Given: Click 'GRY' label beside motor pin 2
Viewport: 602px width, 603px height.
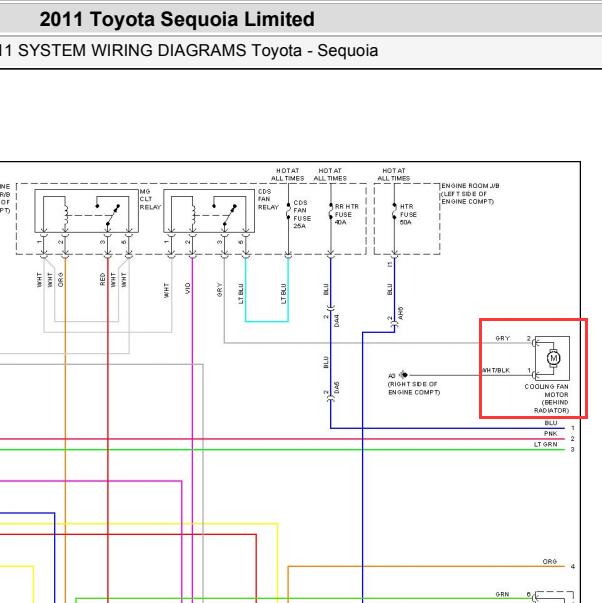Looking at the screenshot, I should [x=503, y=338].
